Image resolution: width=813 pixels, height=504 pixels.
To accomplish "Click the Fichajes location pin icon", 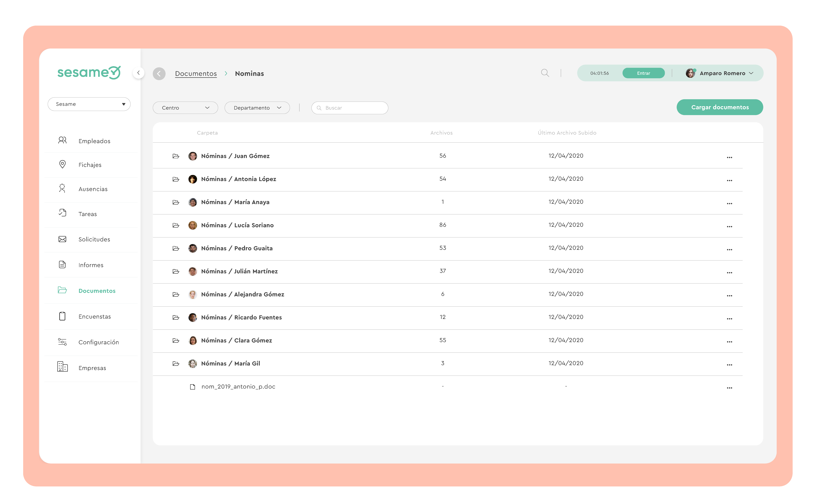I will pyautogui.click(x=62, y=164).
